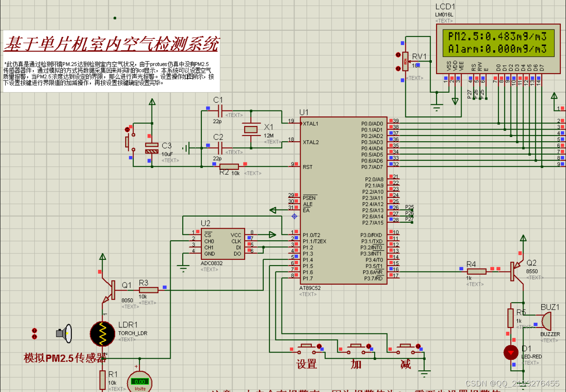
Task: Click the description paragraph under the title
Action: (108, 73)
